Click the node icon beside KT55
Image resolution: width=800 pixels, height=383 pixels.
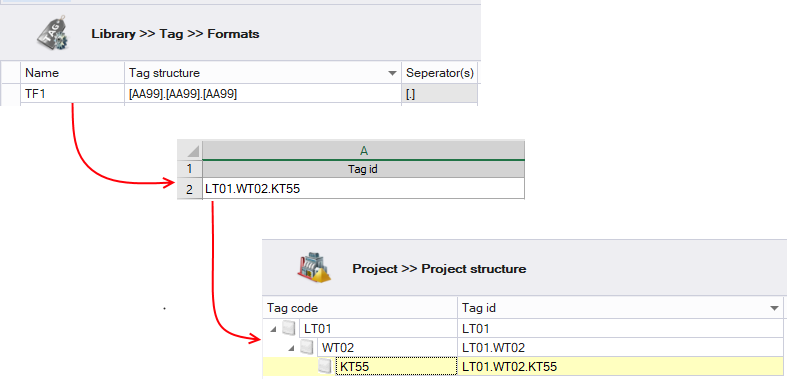pos(324,366)
